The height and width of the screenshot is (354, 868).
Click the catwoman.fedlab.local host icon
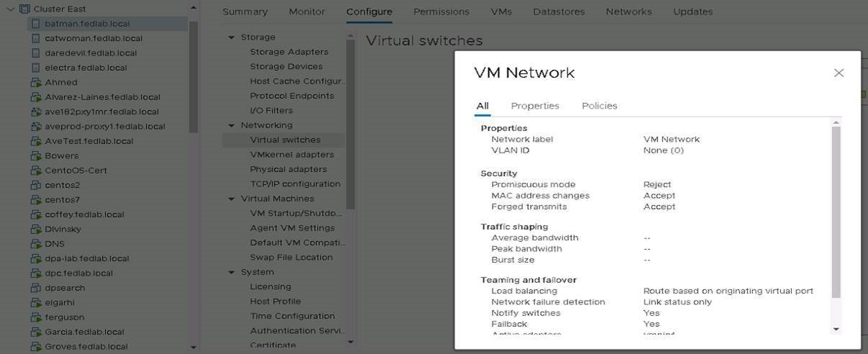point(36,38)
